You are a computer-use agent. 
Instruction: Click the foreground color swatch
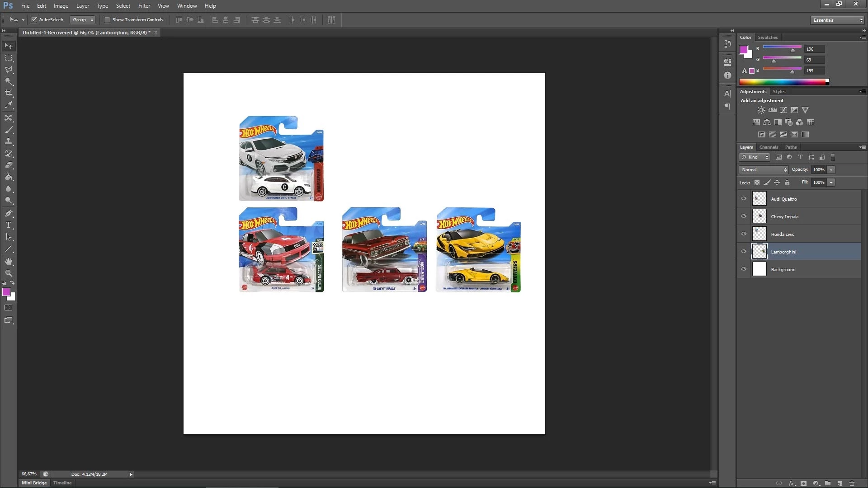tap(6, 292)
